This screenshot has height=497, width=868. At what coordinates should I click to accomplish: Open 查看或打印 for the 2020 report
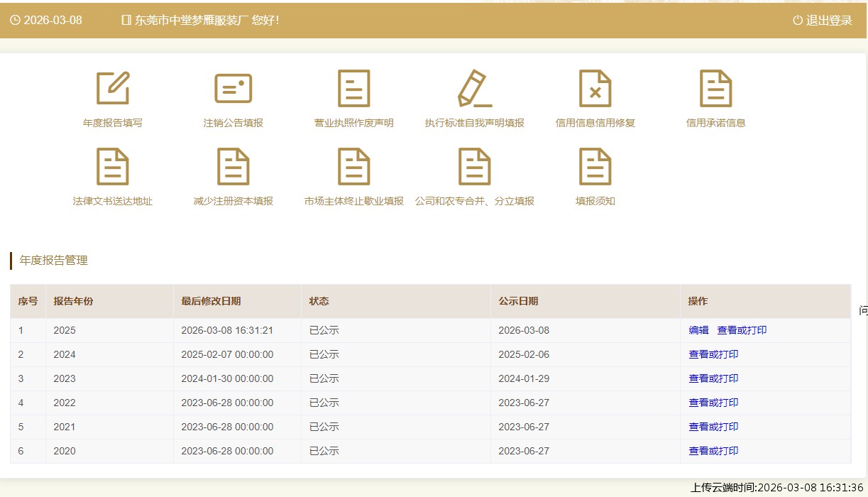[x=713, y=451]
